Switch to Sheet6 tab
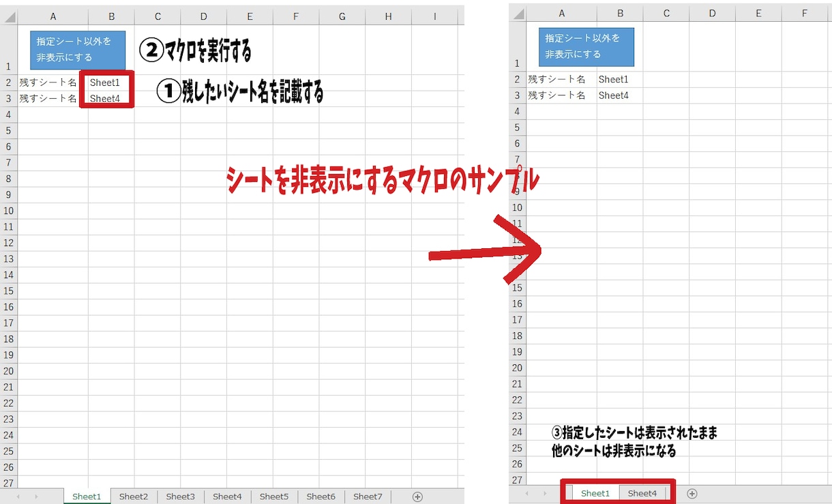This screenshot has width=832, height=504. [x=321, y=496]
